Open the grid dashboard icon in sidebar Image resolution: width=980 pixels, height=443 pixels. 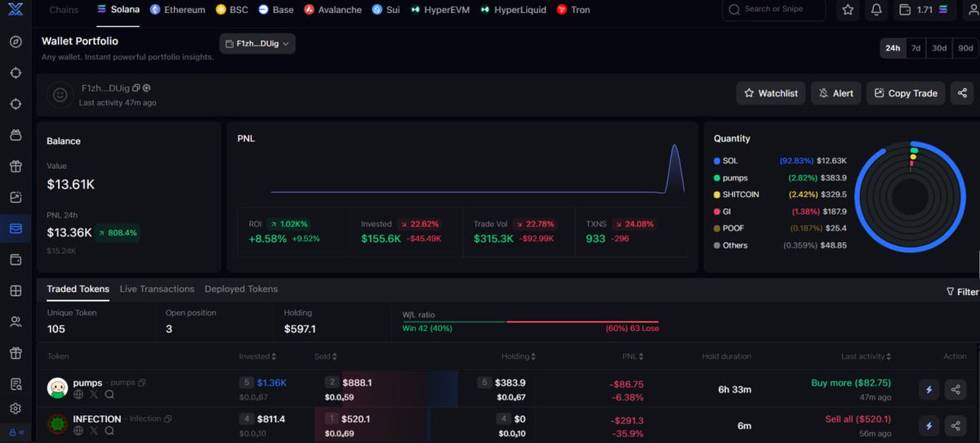point(16,290)
